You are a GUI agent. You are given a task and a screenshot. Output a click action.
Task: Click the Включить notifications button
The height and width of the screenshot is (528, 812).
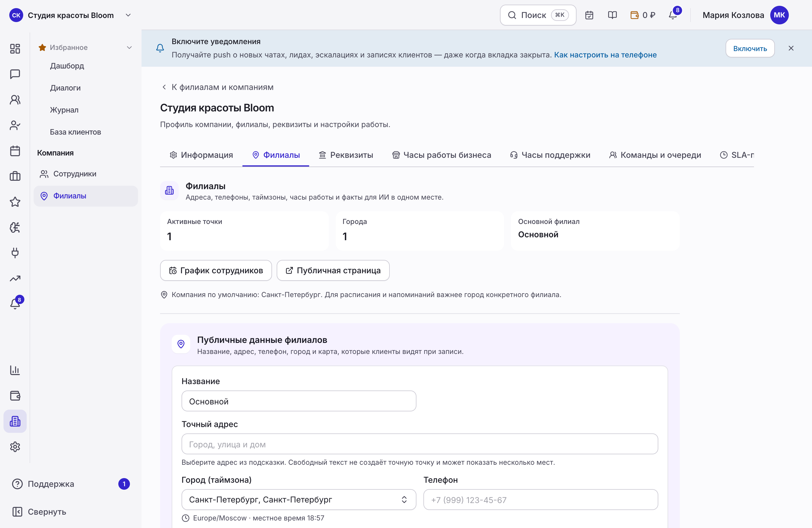click(x=750, y=48)
